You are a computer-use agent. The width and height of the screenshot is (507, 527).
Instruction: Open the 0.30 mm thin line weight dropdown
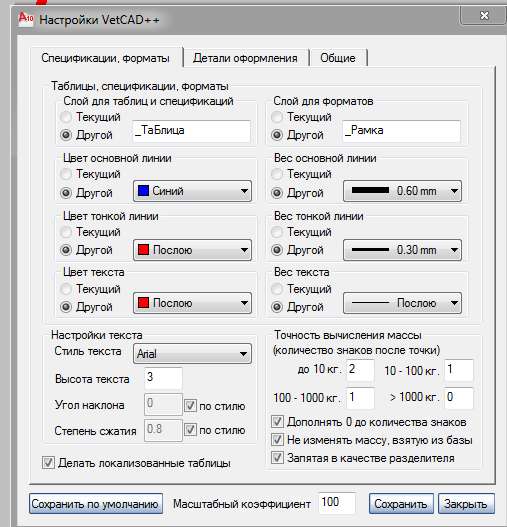(x=402, y=250)
